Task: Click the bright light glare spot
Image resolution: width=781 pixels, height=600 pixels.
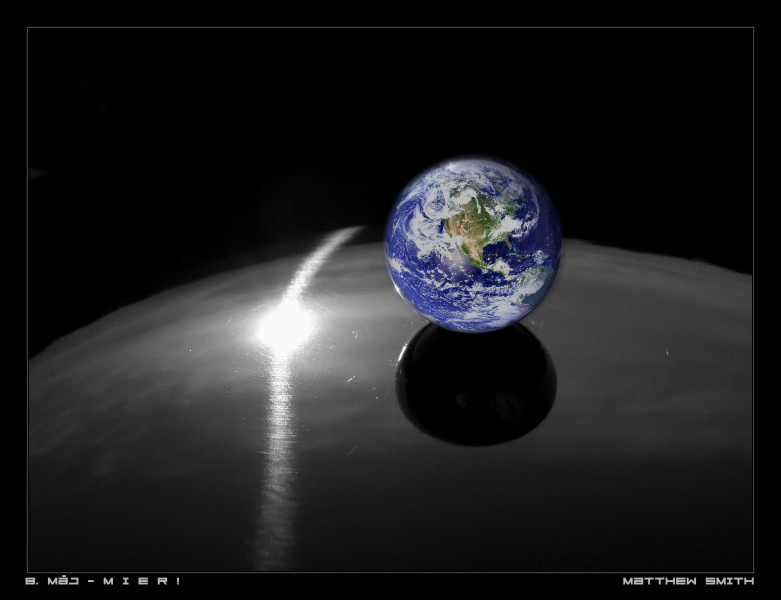Action: [285, 325]
